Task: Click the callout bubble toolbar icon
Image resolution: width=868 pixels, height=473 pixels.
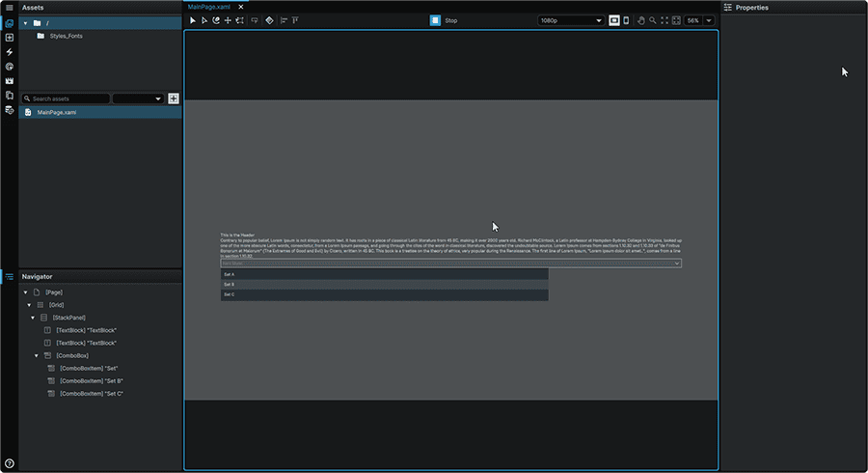Action: 255,20
